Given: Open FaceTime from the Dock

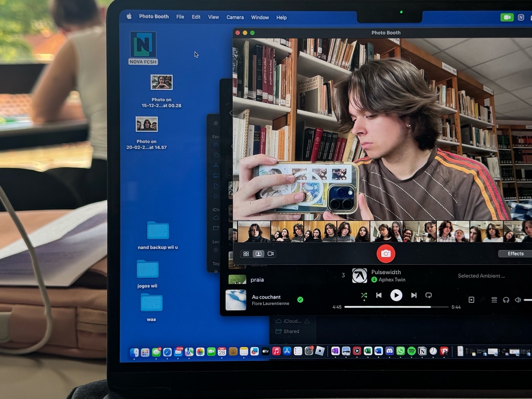Looking at the screenshot, I should pos(211,352).
